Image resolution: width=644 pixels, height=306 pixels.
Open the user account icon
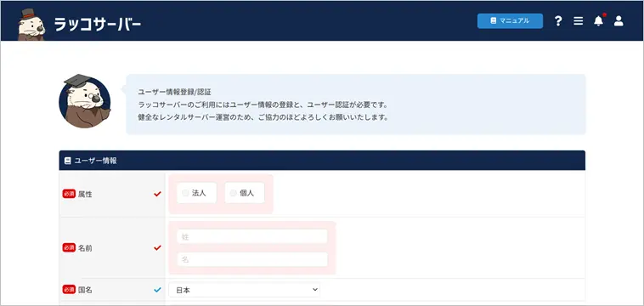click(619, 21)
